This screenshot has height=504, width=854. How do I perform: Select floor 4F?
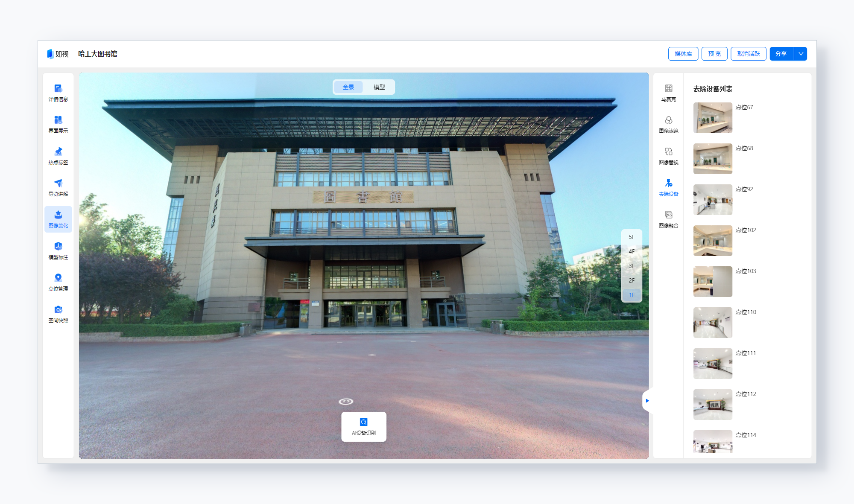tap(632, 251)
